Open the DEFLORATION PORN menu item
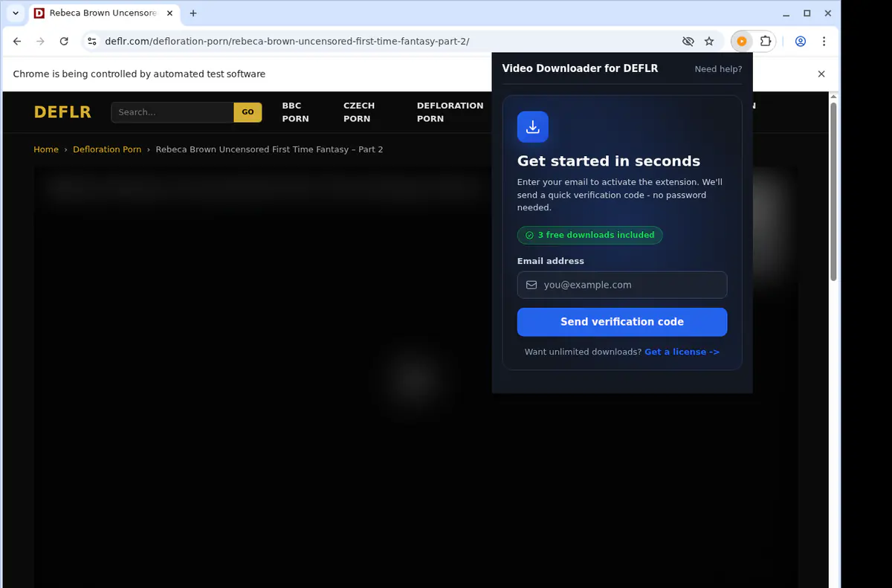Screen dimensions: 892x588 [x=450, y=112]
